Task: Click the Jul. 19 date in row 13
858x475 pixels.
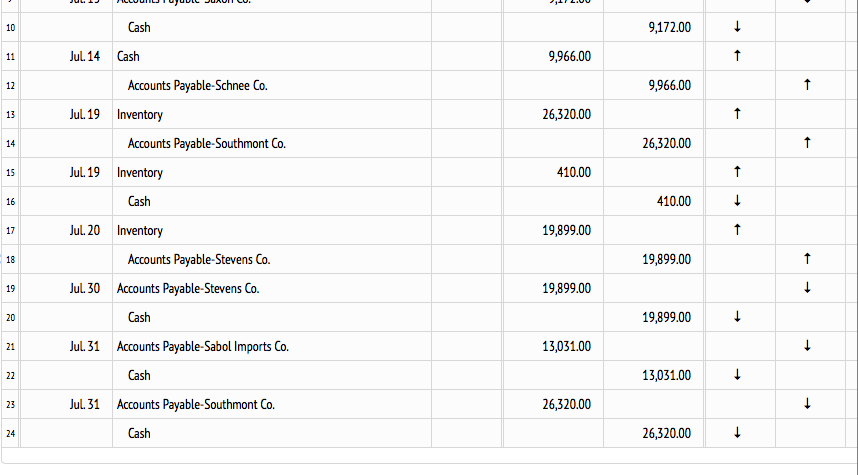Action: pyautogui.click(x=85, y=114)
